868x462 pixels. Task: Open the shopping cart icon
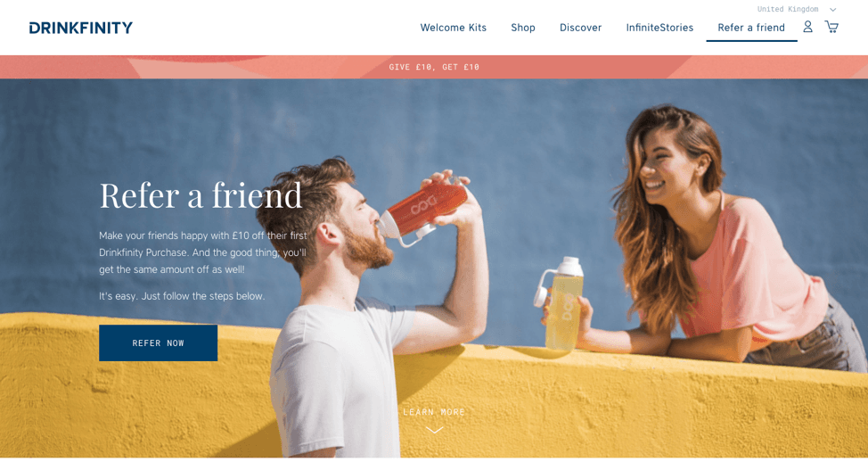click(x=831, y=27)
